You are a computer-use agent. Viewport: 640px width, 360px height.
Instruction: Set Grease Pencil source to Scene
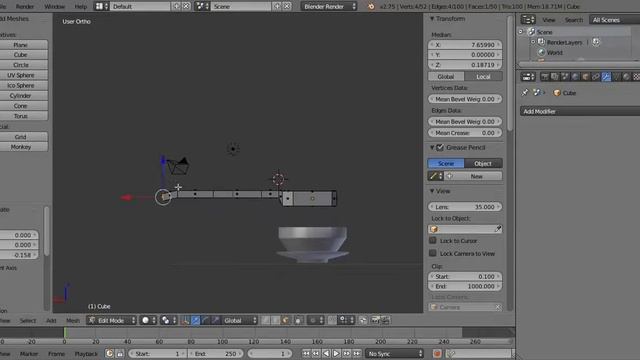[446, 164]
